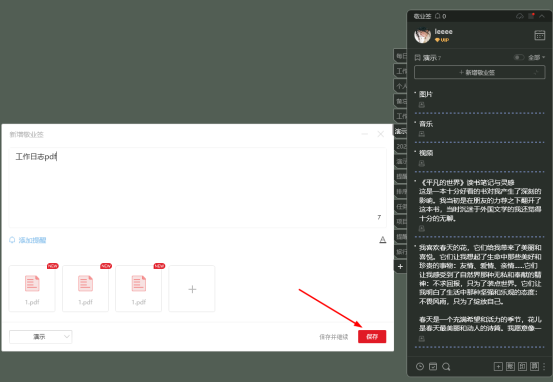
Task: Click the search magnifier icon
Action: click(446, 366)
